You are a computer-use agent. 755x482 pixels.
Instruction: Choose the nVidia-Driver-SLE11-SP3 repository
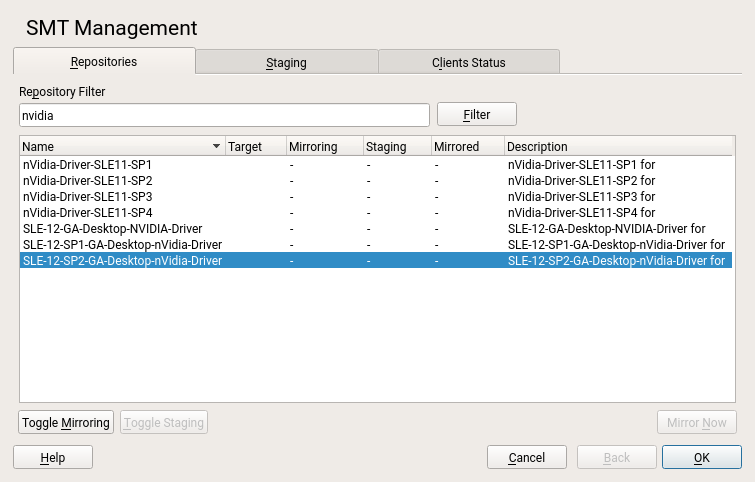point(88,196)
